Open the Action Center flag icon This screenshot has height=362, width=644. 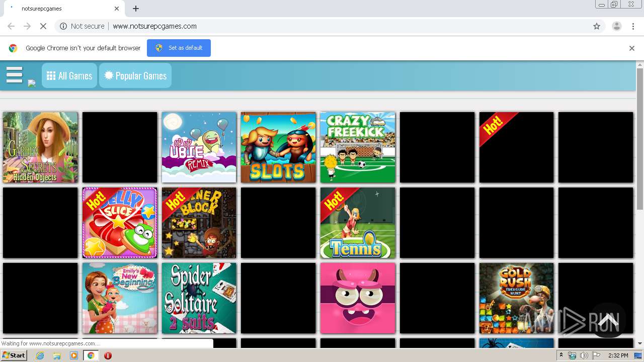click(596, 355)
